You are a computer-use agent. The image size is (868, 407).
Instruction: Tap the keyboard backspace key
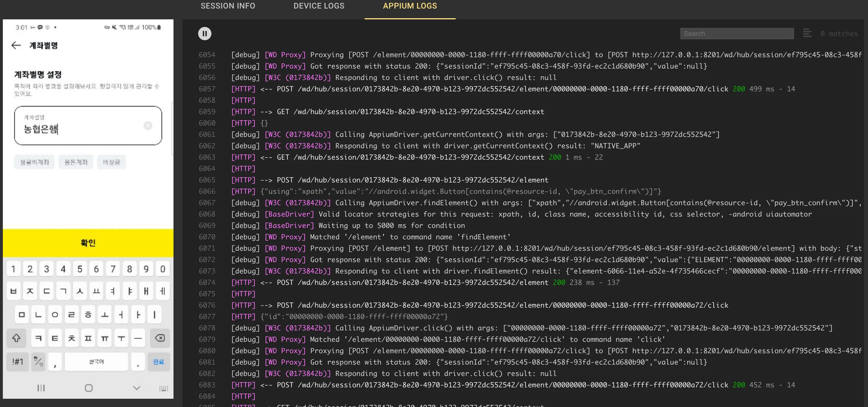pos(160,338)
